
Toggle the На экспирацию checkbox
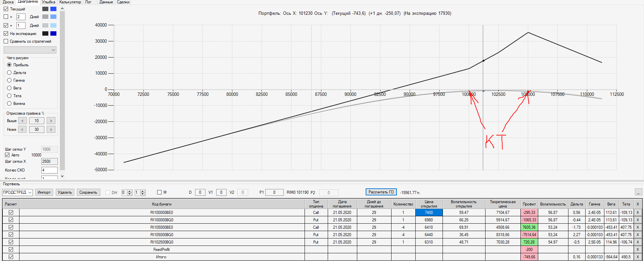coord(6,34)
